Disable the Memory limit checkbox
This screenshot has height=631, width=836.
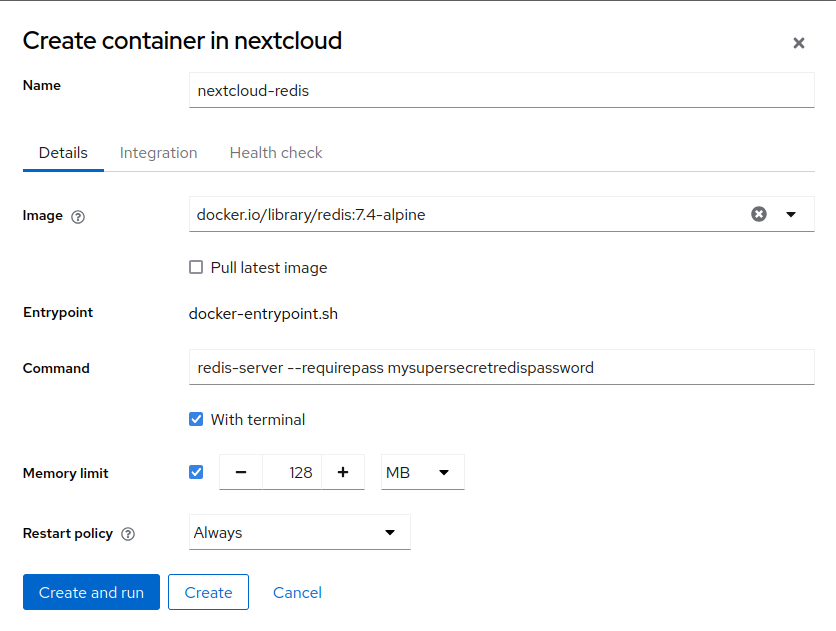(196, 473)
